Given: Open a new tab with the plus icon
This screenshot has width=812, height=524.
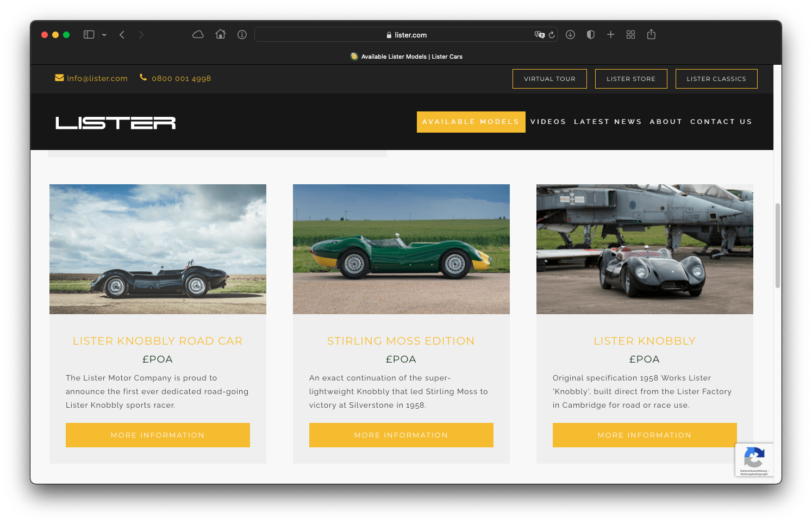Looking at the screenshot, I should pyautogui.click(x=611, y=35).
